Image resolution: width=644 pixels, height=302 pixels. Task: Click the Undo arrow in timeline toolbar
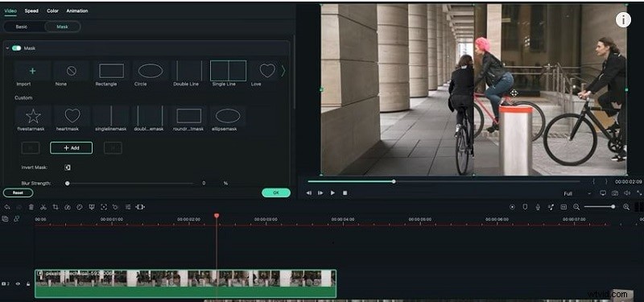click(7, 207)
